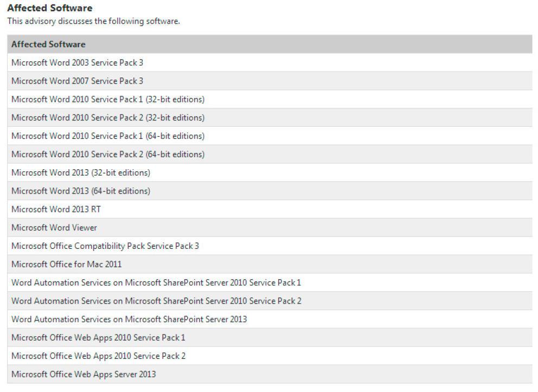This screenshot has width=538, height=392.
Task: Select the Microsoft Word 2003 Service Pack 3 row
Action: 77,63
